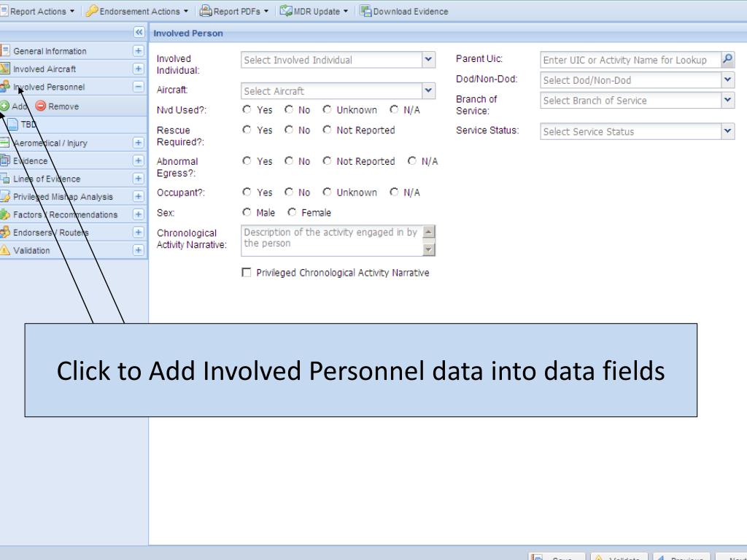Click Download Evidence toolbar button
The width and height of the screenshot is (747, 560).
[404, 12]
